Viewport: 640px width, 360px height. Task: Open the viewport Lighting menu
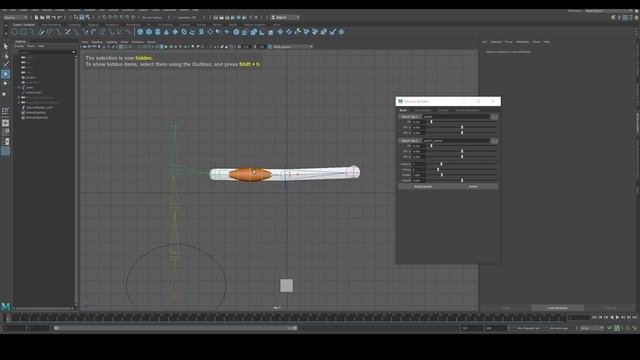pyautogui.click(x=112, y=42)
